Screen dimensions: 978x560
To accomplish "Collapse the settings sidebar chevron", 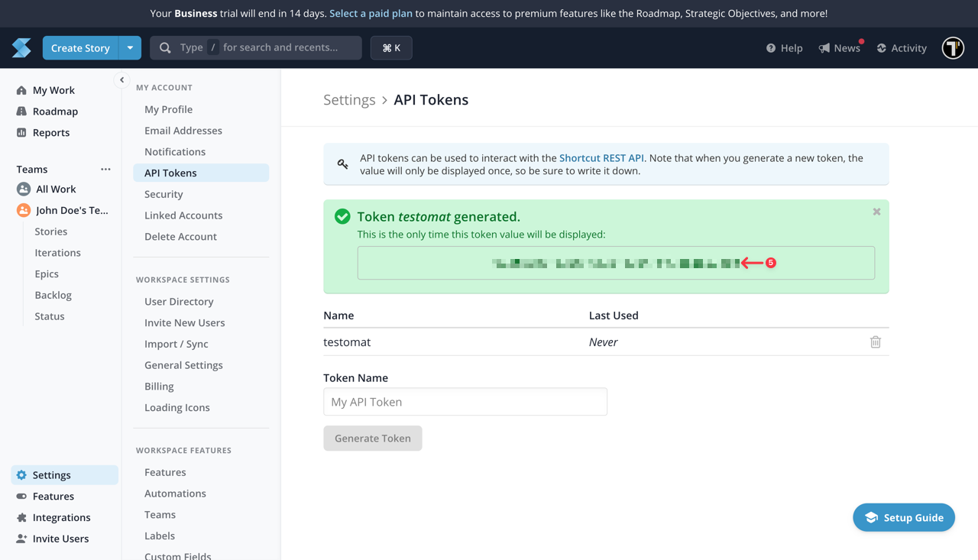I will [121, 79].
